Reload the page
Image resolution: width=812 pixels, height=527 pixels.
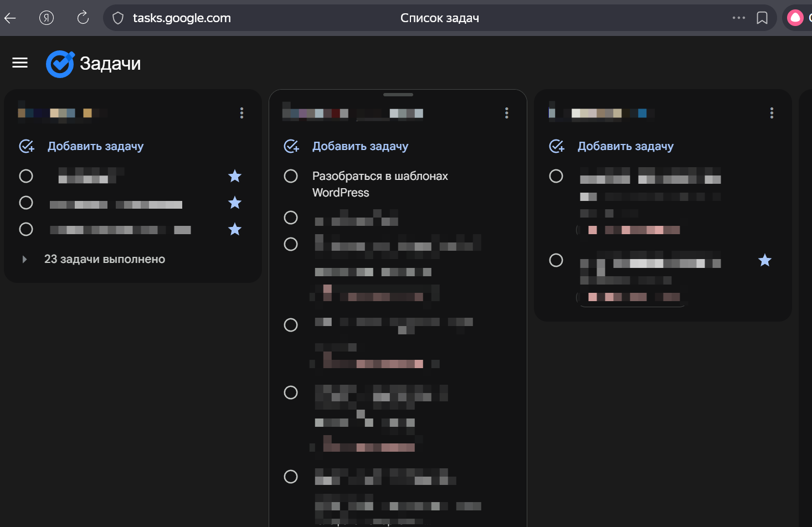[x=83, y=18]
